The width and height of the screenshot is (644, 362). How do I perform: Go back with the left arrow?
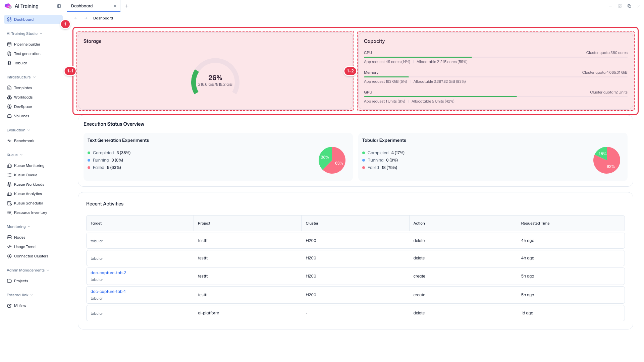(76, 18)
